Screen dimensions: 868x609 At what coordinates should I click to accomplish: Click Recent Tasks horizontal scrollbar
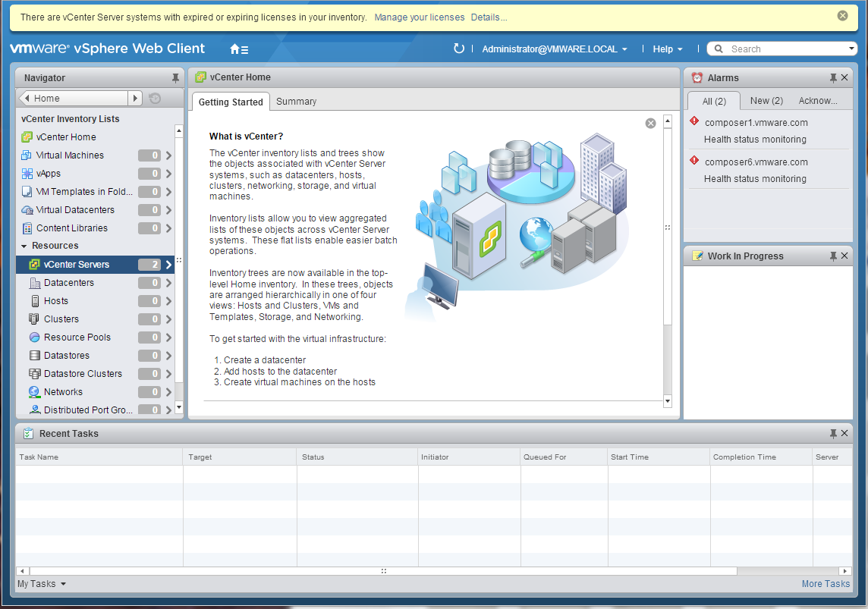[x=383, y=571]
